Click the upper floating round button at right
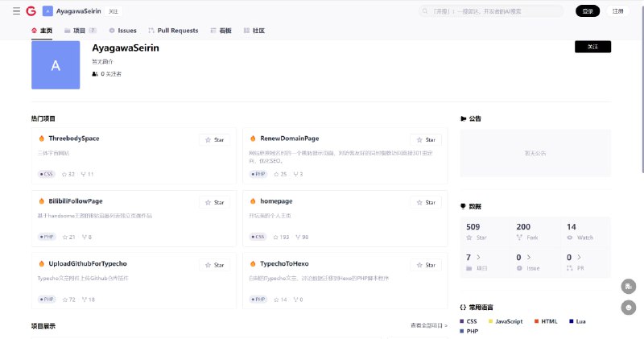Image resolution: width=644 pixels, height=339 pixels. 629,286
